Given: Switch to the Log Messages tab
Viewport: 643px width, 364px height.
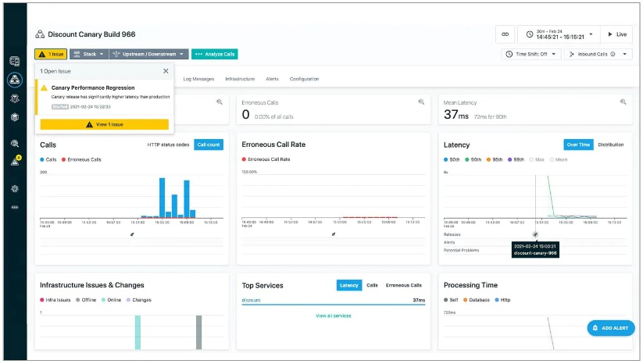Looking at the screenshot, I should [x=198, y=79].
